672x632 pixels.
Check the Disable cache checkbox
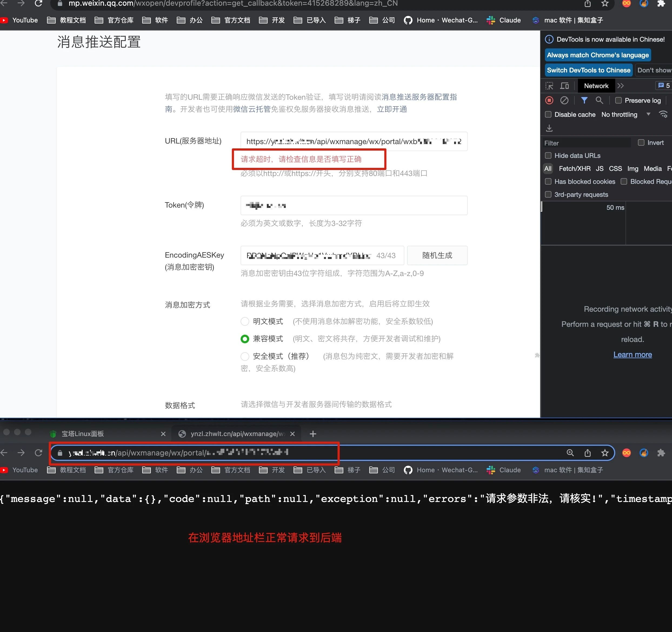pyautogui.click(x=548, y=115)
